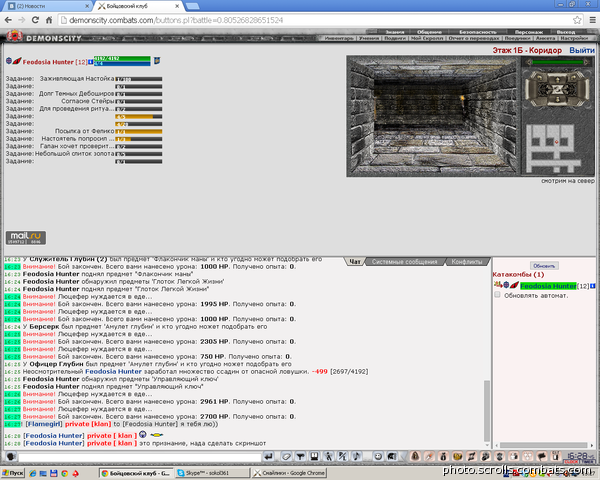Click the dungeon minimap
This screenshot has width=600, height=480.
click(553, 149)
